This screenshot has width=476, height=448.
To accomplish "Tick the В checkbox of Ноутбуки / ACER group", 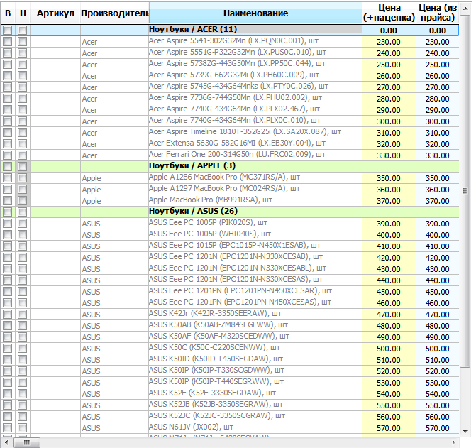I will click(8, 30).
